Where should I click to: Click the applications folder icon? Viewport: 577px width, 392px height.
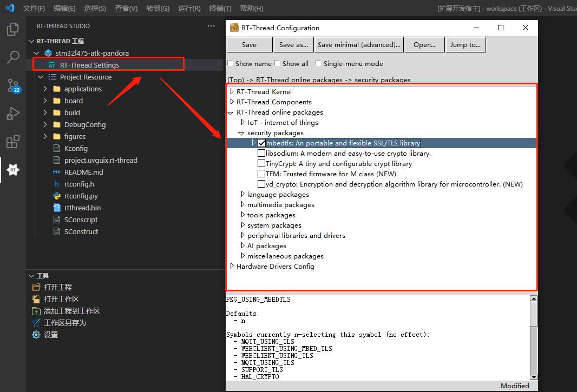pos(57,89)
